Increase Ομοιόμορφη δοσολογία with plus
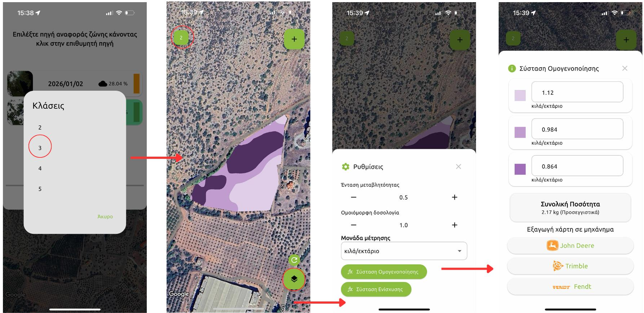The height and width of the screenshot is (313, 644). pyautogui.click(x=455, y=225)
